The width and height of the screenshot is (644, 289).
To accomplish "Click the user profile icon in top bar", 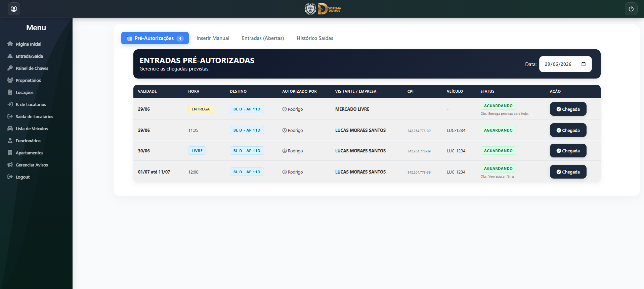I will pyautogui.click(x=14, y=9).
